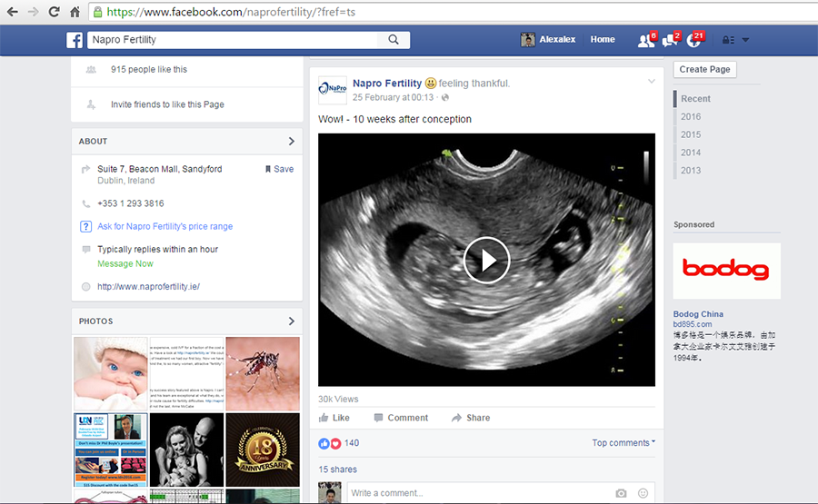This screenshot has height=504, width=818.
Task: Open the text testimonial photo thumbnail
Action: click(x=186, y=373)
